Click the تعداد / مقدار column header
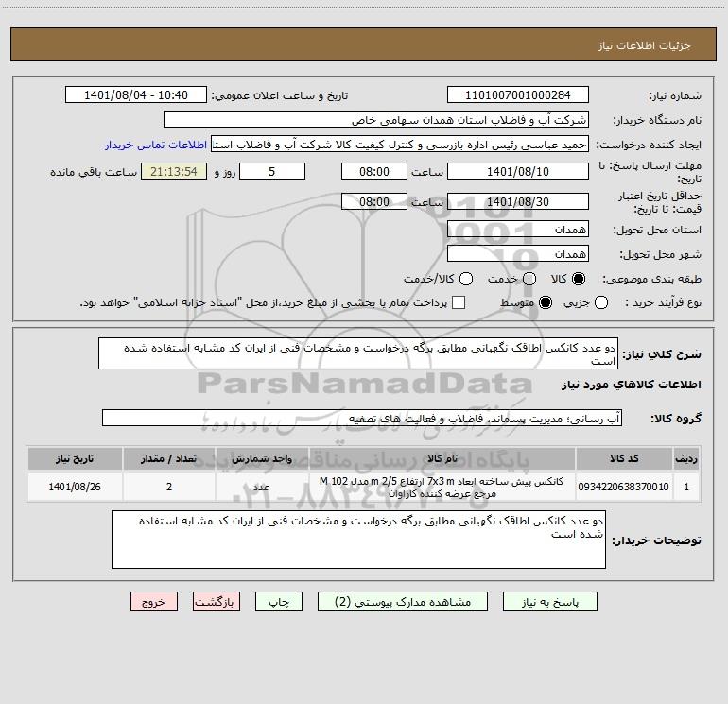This screenshot has height=704, width=728. 169,459
